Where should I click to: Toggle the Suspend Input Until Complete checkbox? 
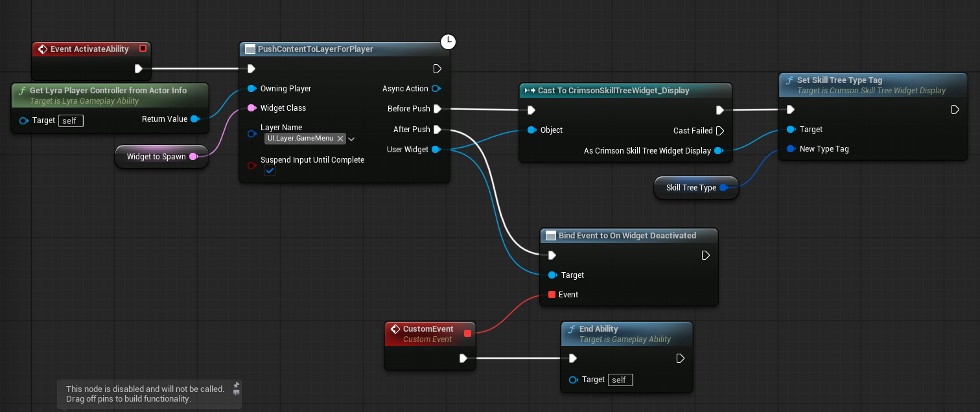click(270, 171)
